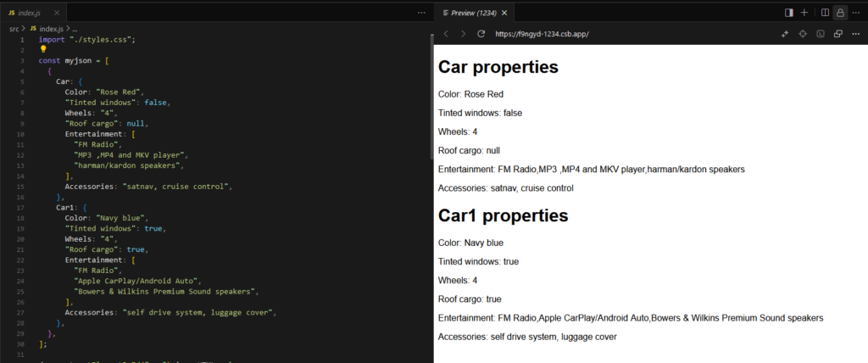This screenshot has width=868, height=363.
Task: Click 'Accessories: satnav, cruise control' in preview
Action: pos(505,188)
